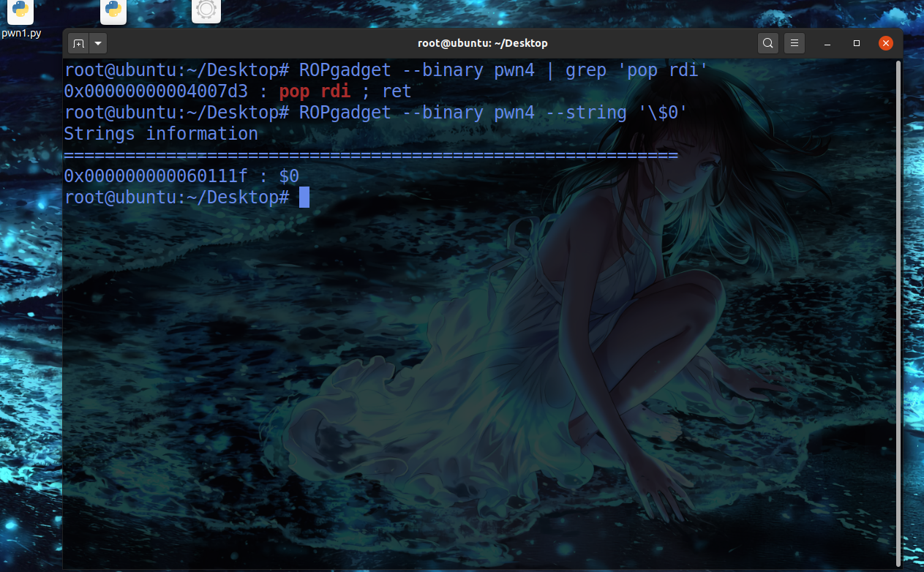The width and height of the screenshot is (924, 572).
Task: Launch the second Python file icon
Action: point(113,11)
